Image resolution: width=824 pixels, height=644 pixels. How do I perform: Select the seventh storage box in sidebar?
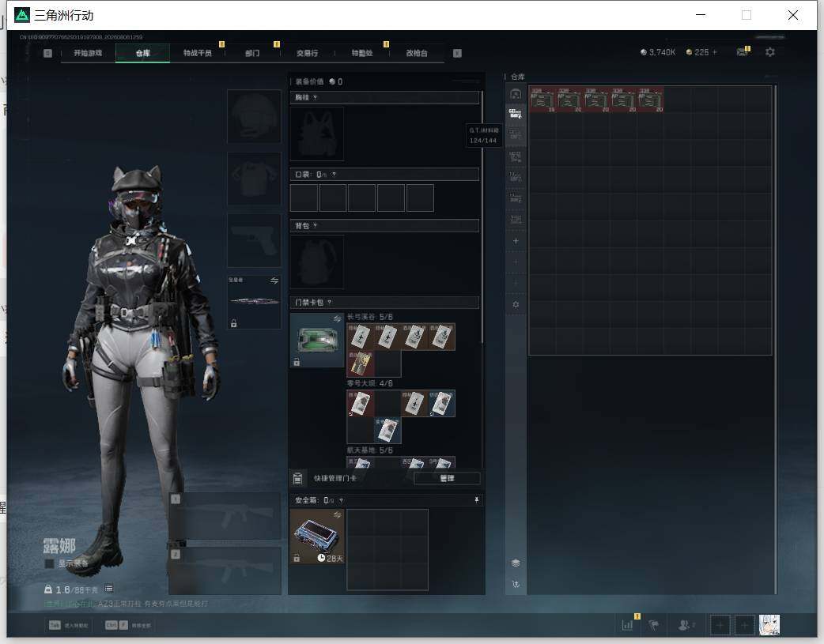pos(516,220)
